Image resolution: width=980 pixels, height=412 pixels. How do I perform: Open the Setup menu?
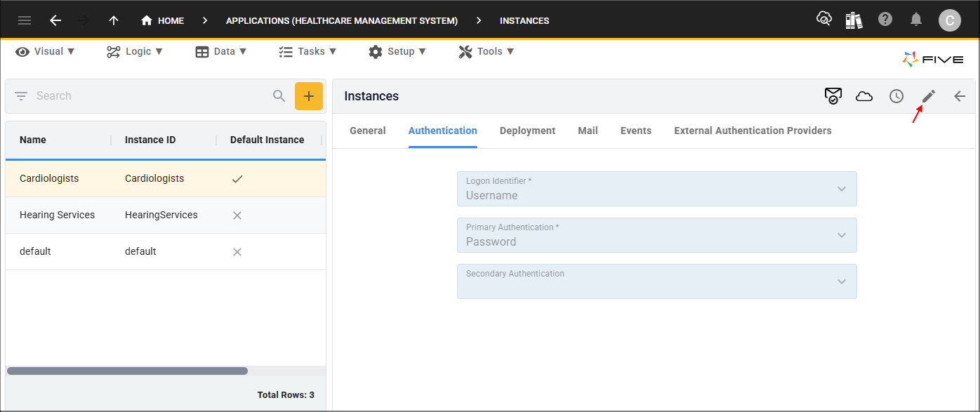(397, 51)
